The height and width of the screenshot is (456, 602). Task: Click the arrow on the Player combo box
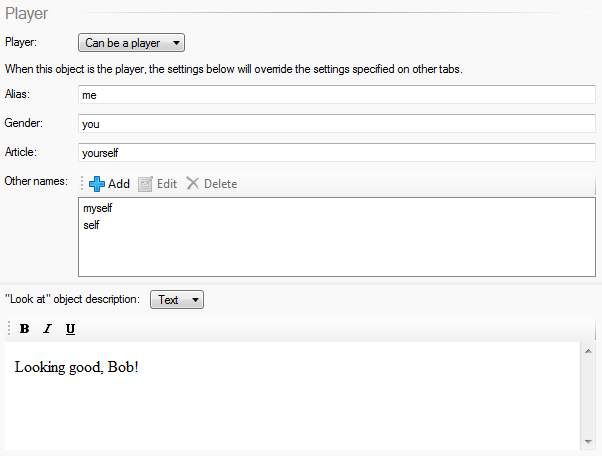point(176,43)
